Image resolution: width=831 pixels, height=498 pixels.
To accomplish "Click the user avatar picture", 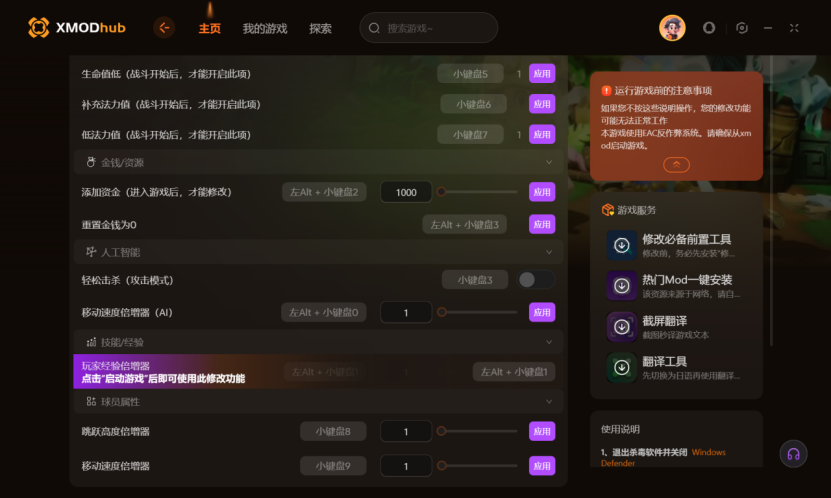I will tap(672, 28).
